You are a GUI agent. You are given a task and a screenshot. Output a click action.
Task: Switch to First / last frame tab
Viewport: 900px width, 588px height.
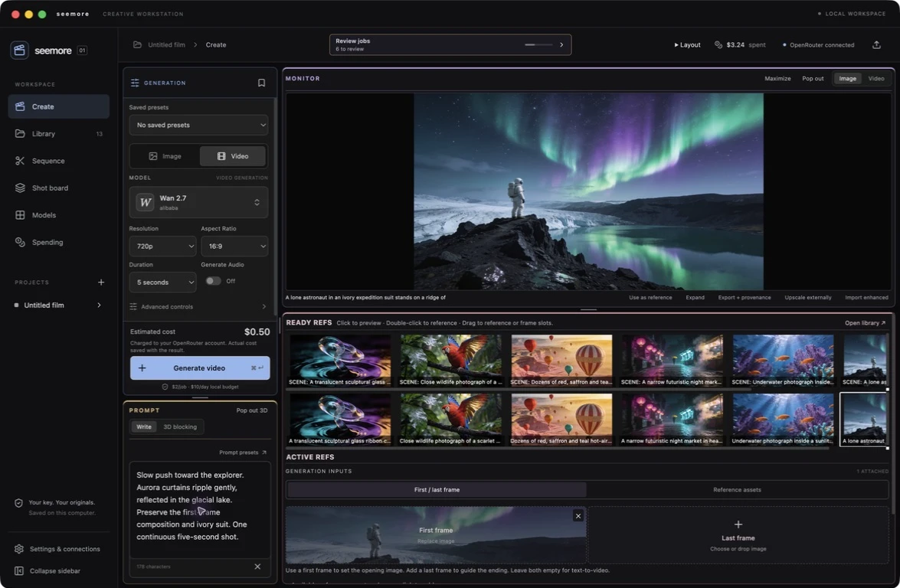click(x=437, y=490)
